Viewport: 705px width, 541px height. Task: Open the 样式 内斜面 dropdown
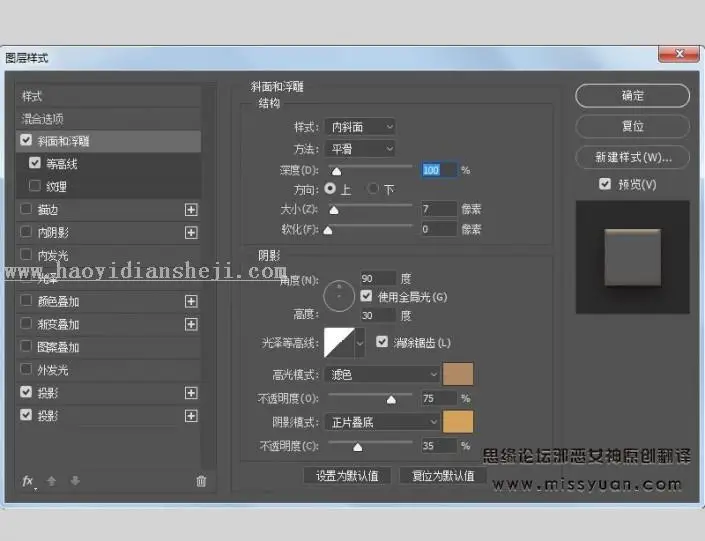click(x=360, y=127)
